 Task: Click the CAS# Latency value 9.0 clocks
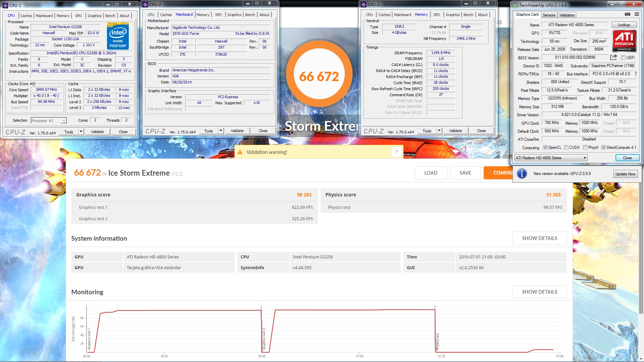[441, 65]
